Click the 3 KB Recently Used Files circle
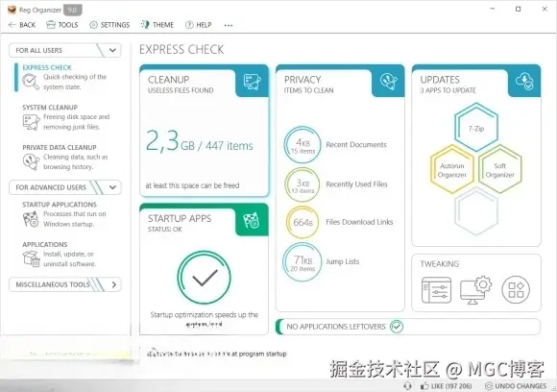 pos(303,184)
